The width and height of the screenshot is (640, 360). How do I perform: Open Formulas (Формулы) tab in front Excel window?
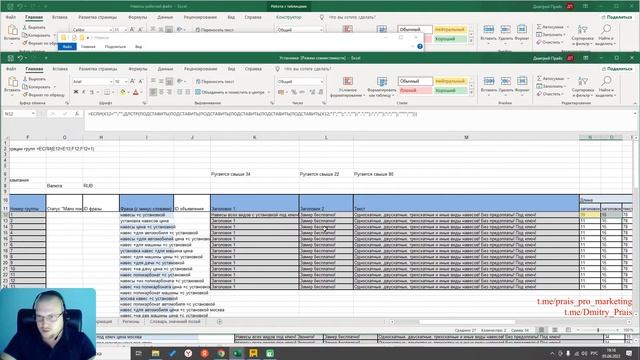click(x=138, y=69)
